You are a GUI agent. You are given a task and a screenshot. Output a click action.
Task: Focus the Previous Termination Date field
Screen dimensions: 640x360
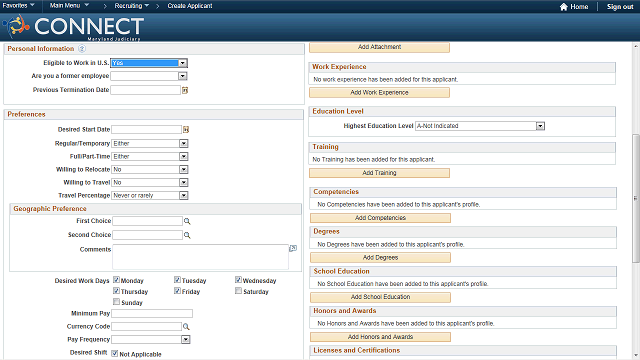coord(145,90)
